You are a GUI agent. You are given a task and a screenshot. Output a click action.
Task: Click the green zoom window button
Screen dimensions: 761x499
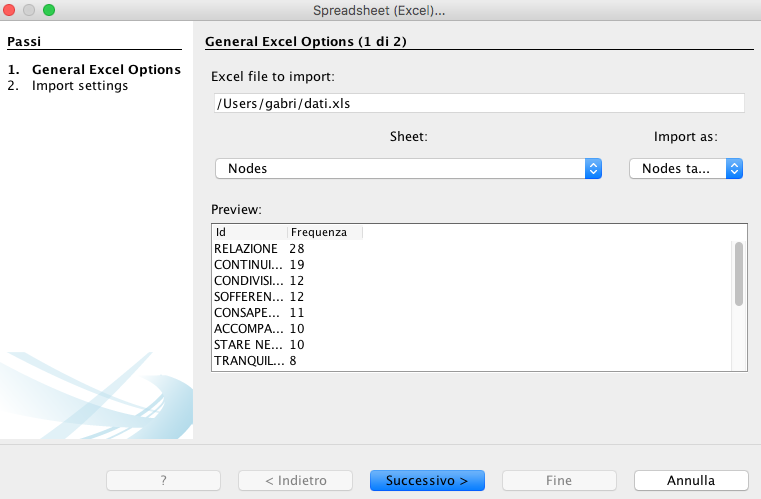pos(49,10)
